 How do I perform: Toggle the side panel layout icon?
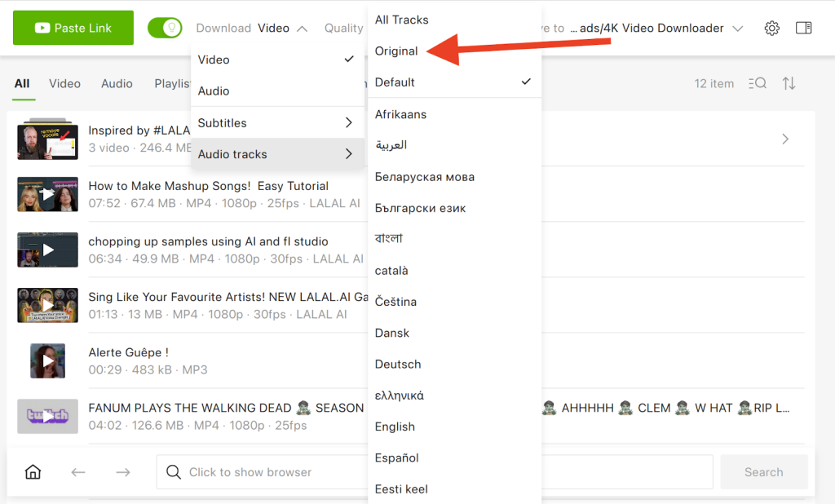803,29
